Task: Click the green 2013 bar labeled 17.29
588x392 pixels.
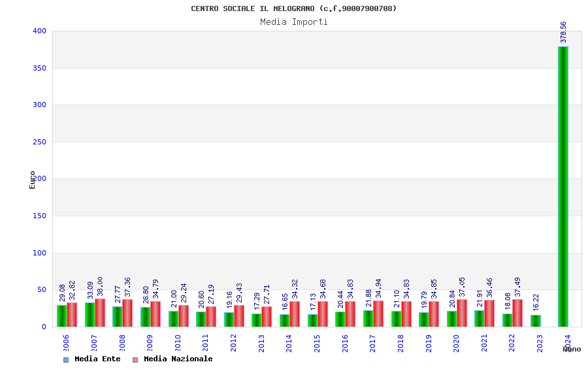Action: [x=257, y=320]
